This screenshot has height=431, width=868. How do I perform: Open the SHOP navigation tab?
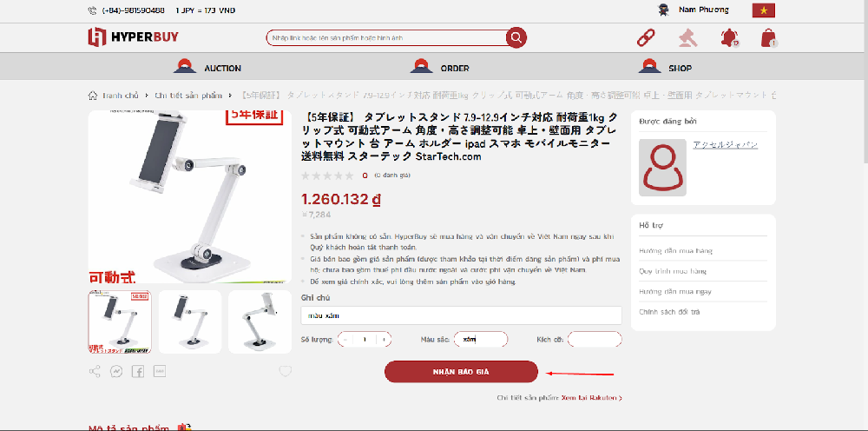pos(665,67)
